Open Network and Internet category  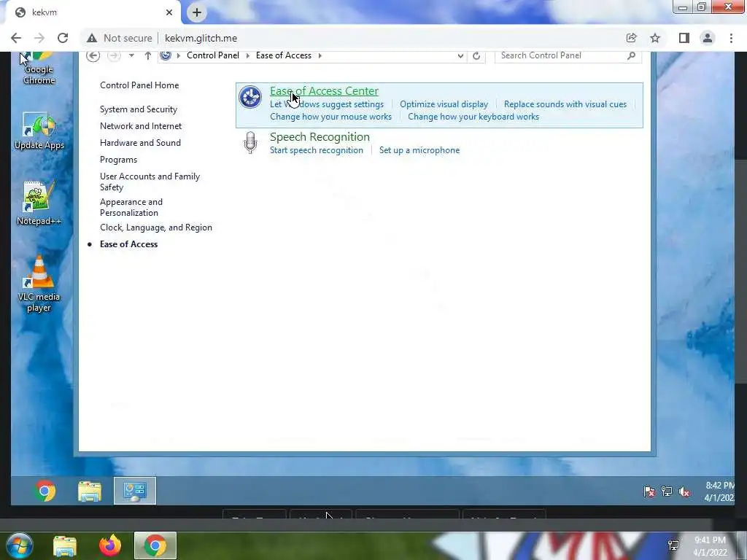[141, 126]
